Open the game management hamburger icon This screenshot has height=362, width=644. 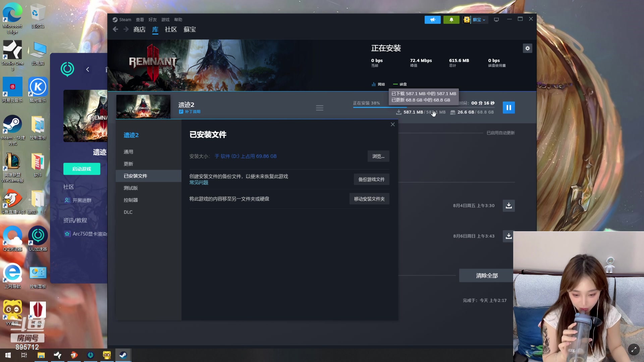pos(319,108)
